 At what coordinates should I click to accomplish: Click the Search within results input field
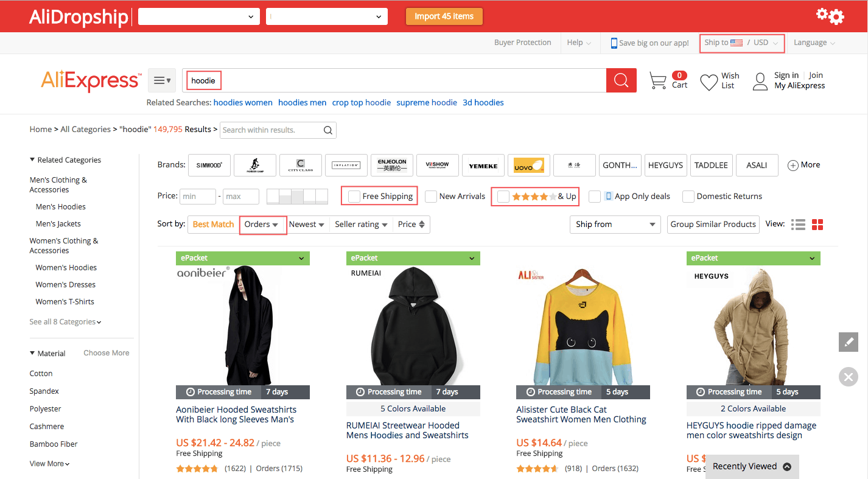click(270, 130)
